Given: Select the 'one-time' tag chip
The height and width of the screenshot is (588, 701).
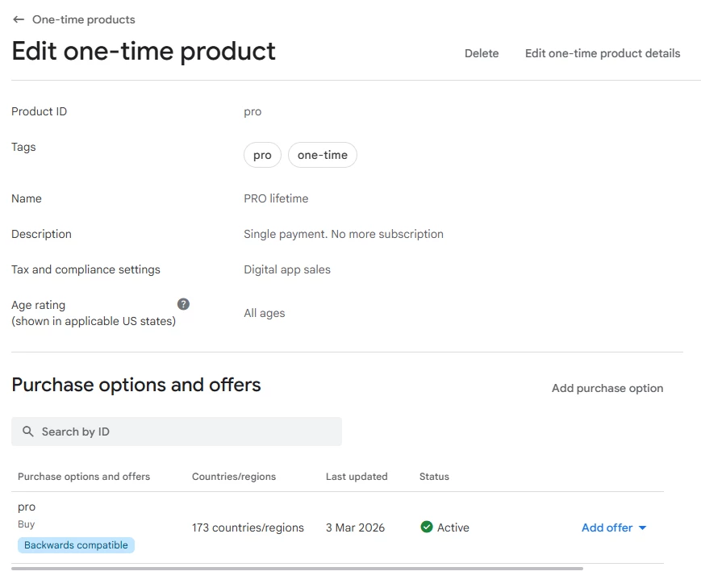Looking at the screenshot, I should click(322, 155).
